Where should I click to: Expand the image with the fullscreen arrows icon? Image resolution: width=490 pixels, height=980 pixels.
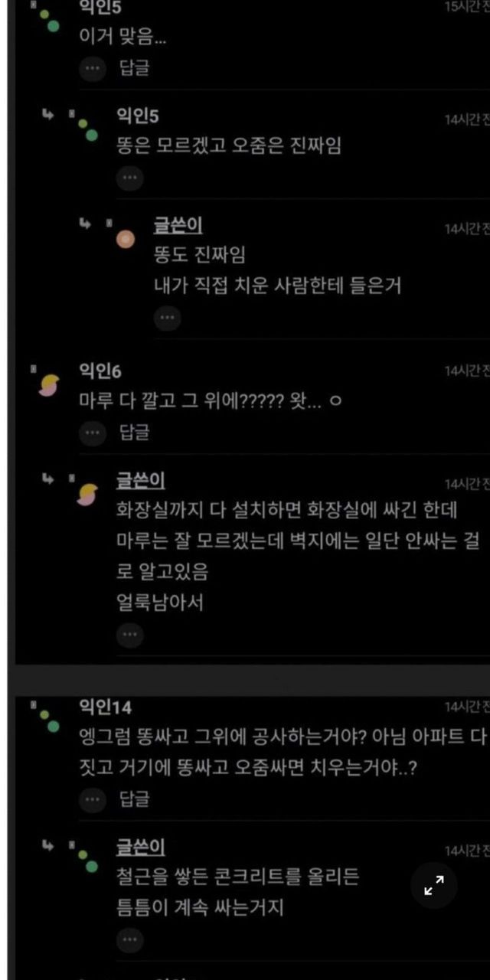coord(434,886)
